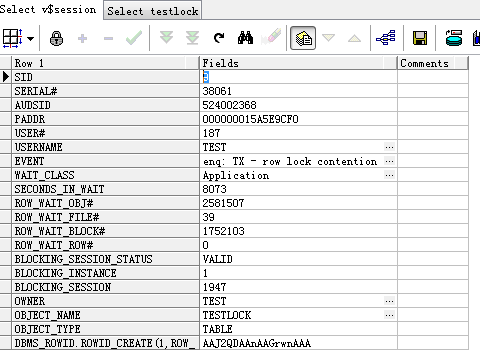The image size is (480, 362).
Task: Click the fetch last page icon
Action: pos(192,38)
